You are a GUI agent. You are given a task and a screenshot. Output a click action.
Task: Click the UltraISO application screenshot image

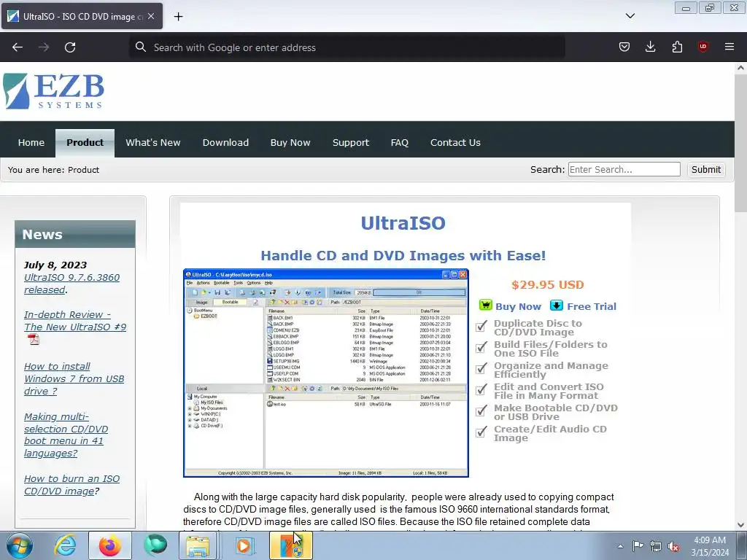coord(326,373)
